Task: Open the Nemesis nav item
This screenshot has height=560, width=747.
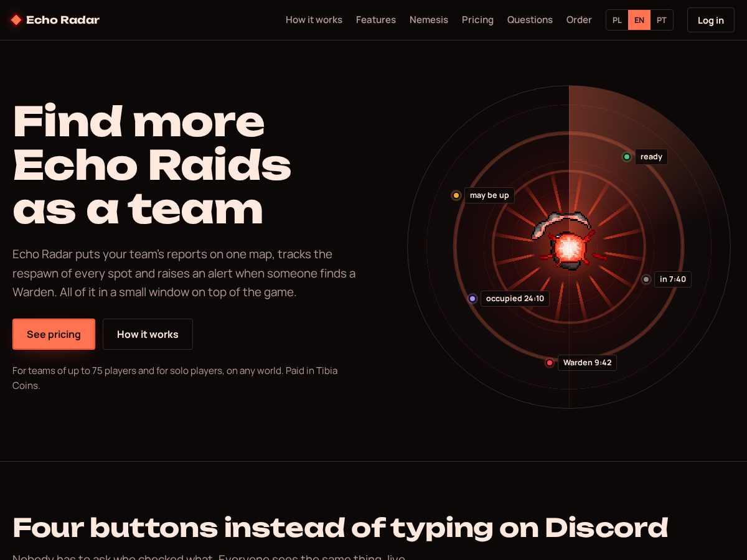Action: pos(429,20)
